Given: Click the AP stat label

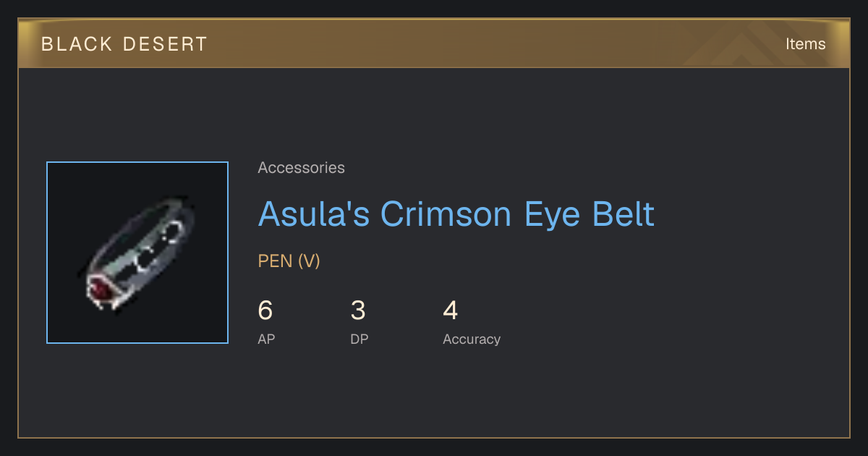Looking at the screenshot, I should (x=266, y=339).
